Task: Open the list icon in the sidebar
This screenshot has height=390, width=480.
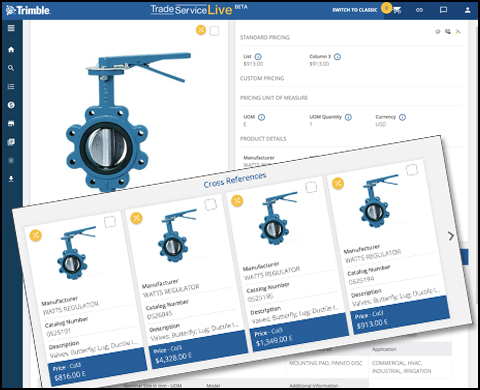Action: [x=11, y=87]
